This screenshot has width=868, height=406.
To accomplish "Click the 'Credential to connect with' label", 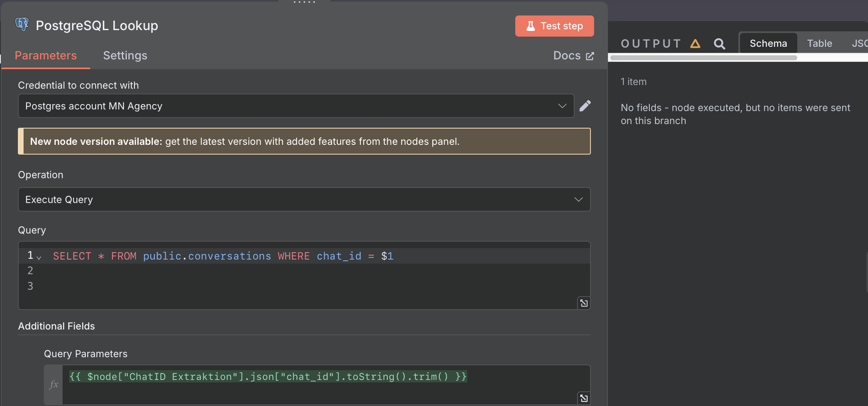I will 78,85.
